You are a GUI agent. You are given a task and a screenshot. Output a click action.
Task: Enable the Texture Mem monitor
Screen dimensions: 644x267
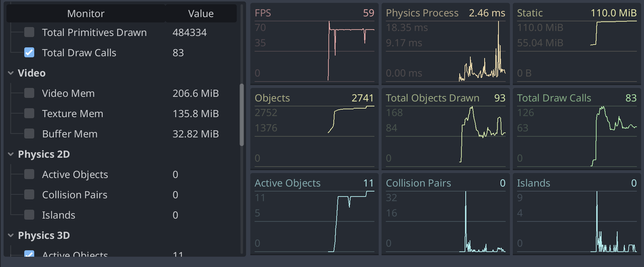pyautogui.click(x=29, y=114)
